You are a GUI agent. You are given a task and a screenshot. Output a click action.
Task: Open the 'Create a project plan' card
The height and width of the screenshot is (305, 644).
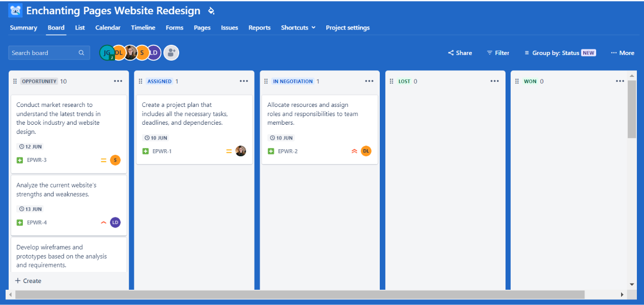(x=194, y=129)
